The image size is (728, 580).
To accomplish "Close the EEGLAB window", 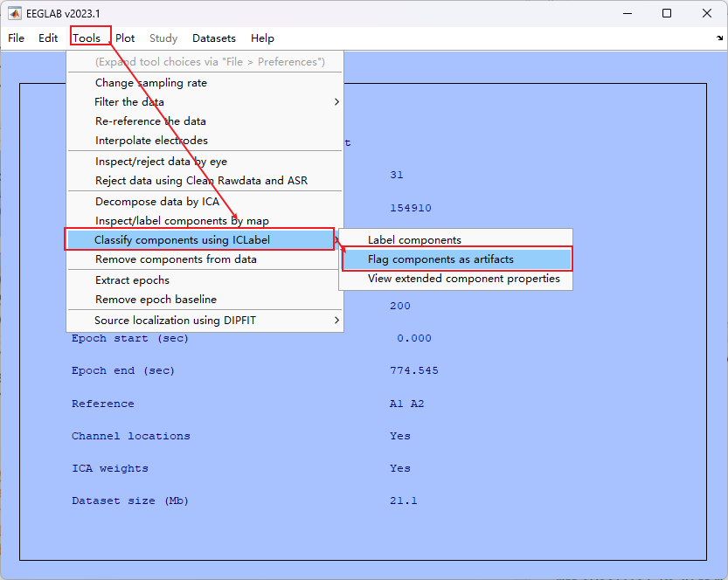I will click(707, 13).
